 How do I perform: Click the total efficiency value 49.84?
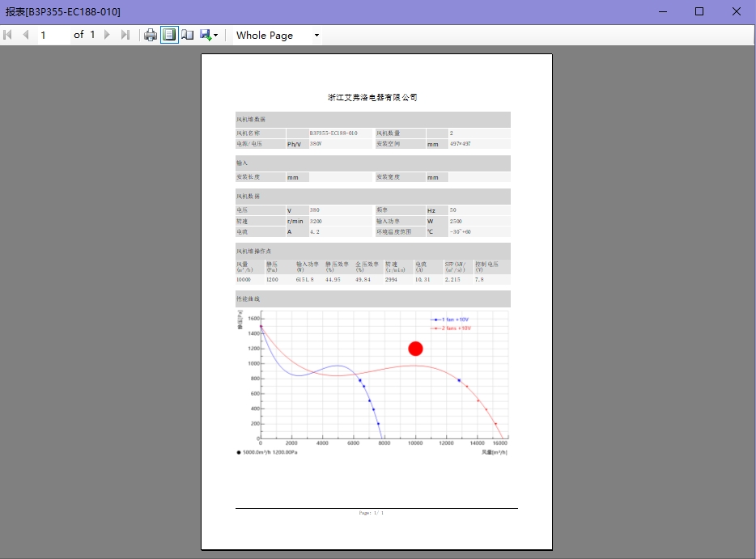tap(363, 280)
